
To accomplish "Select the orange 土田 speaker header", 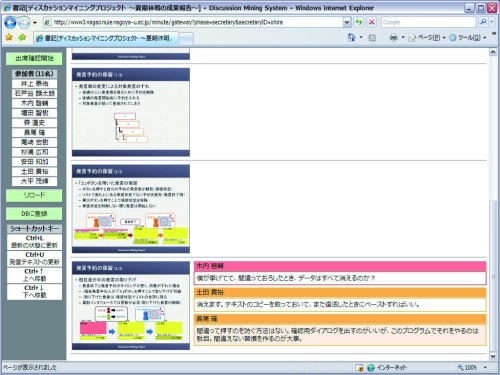I will pos(340,292).
